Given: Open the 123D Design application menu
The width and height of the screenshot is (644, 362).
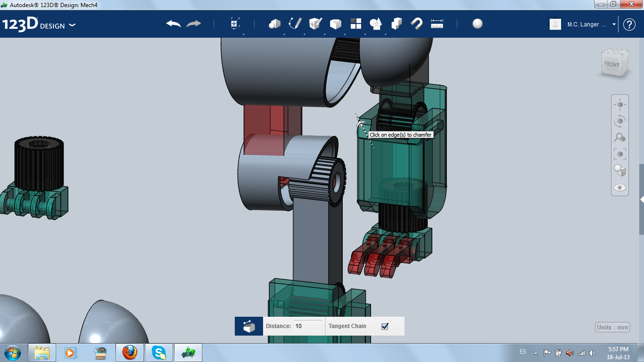Looking at the screenshot, I should 39,25.
